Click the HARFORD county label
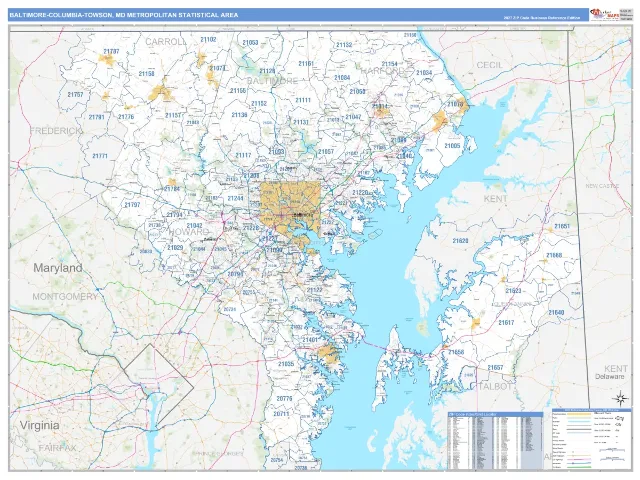 coord(382,71)
